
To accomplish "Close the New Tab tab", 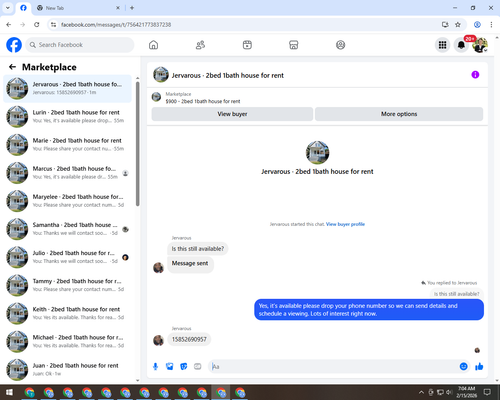I will [118, 8].
